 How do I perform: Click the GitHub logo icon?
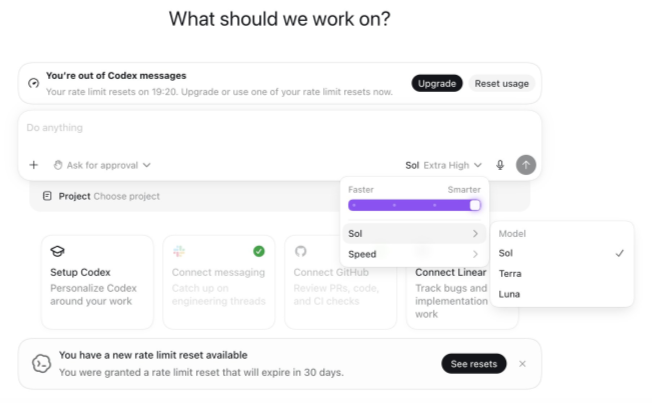click(301, 251)
